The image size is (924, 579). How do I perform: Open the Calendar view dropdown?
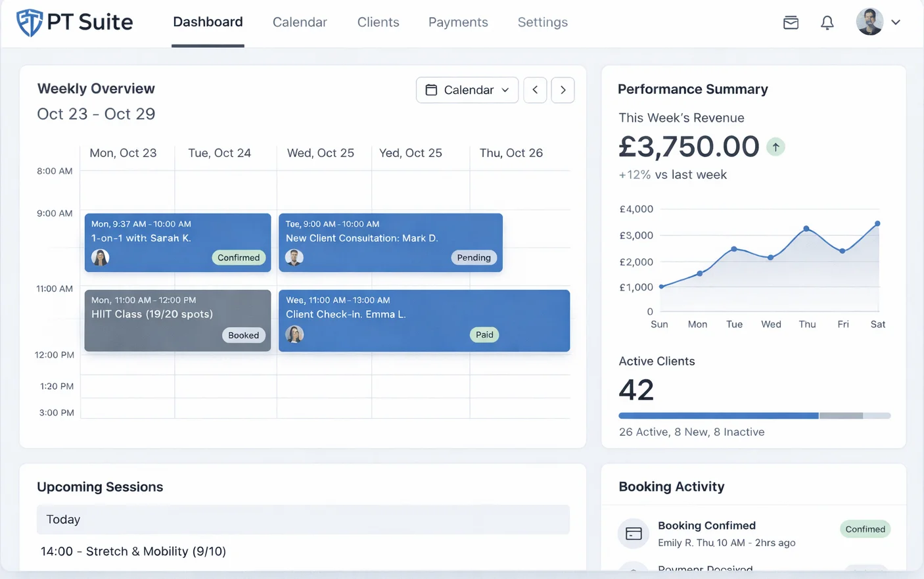click(x=467, y=90)
